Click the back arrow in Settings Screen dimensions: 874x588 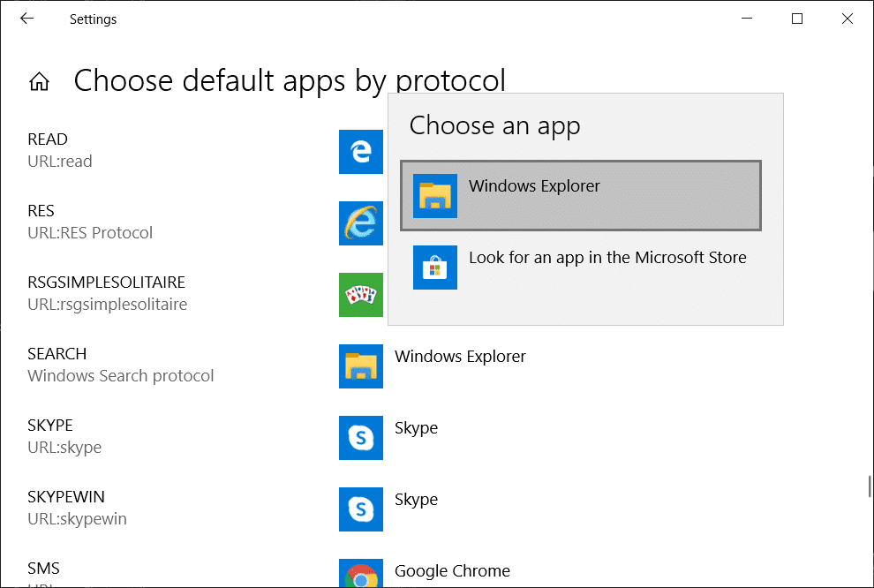click(26, 18)
